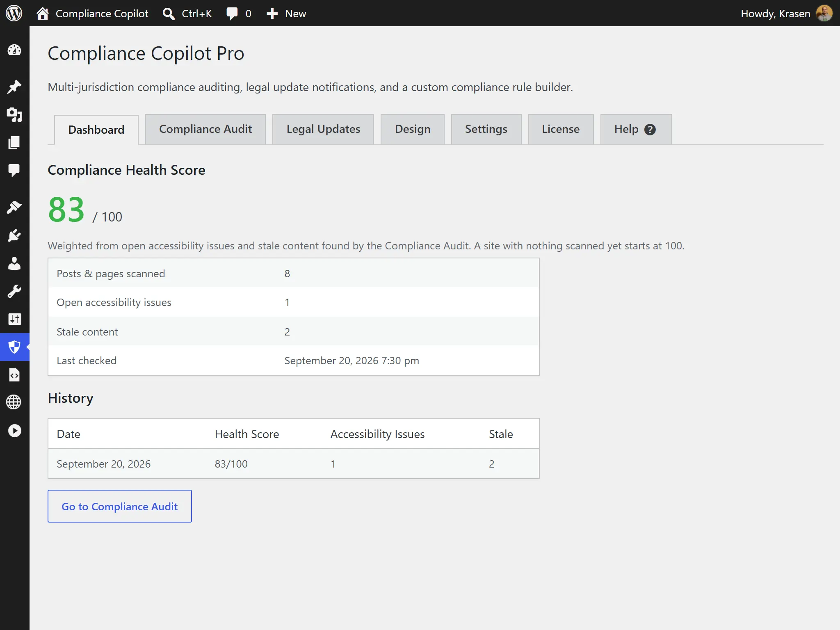The width and height of the screenshot is (840, 630).
Task: Click the 83/100 history score cell
Action: [231, 464]
